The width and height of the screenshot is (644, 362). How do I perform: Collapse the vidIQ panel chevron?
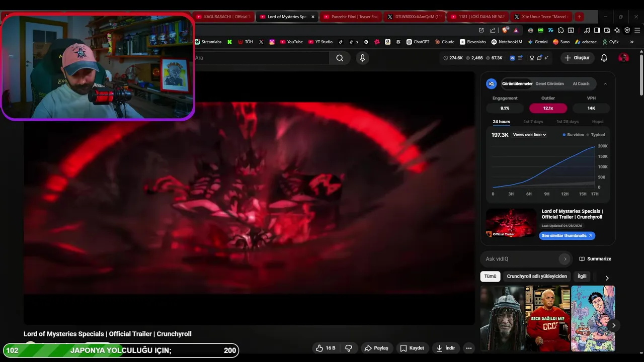point(605,84)
